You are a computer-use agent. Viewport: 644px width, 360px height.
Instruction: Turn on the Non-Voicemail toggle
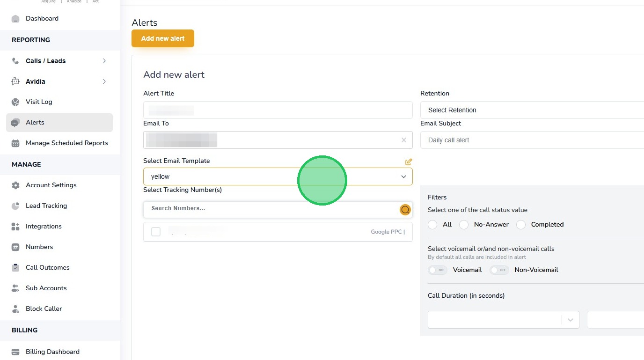point(499,270)
